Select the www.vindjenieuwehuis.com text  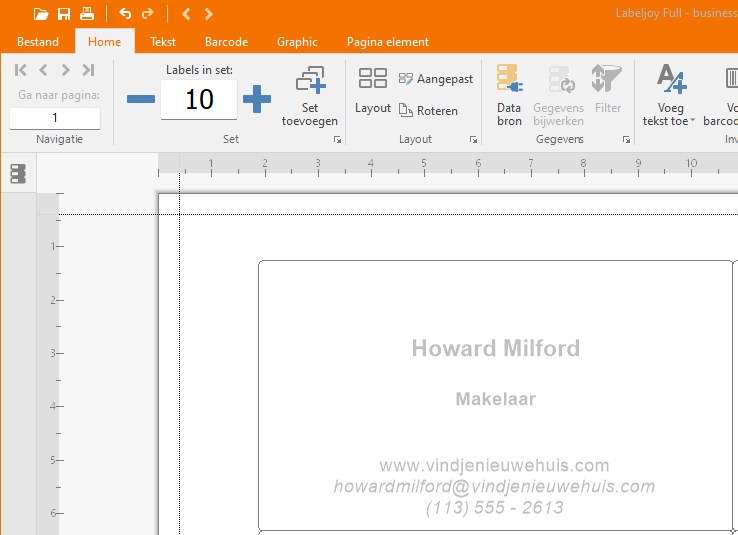494,465
